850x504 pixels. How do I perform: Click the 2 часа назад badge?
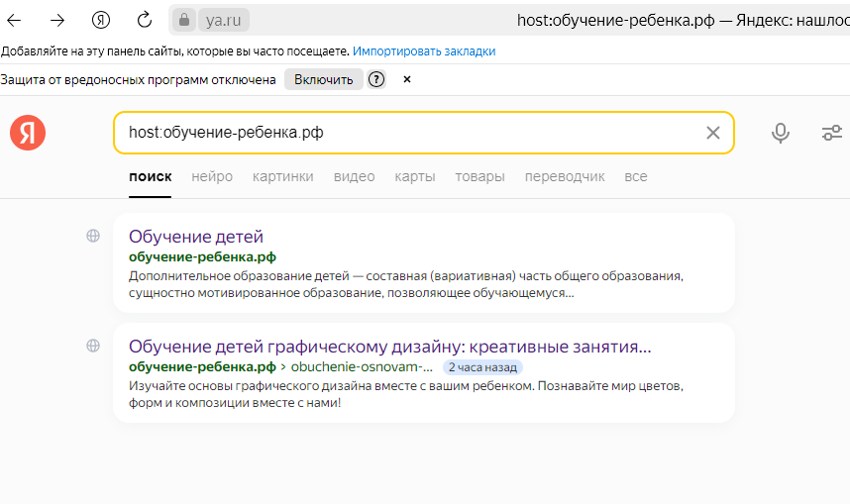pyautogui.click(x=482, y=367)
